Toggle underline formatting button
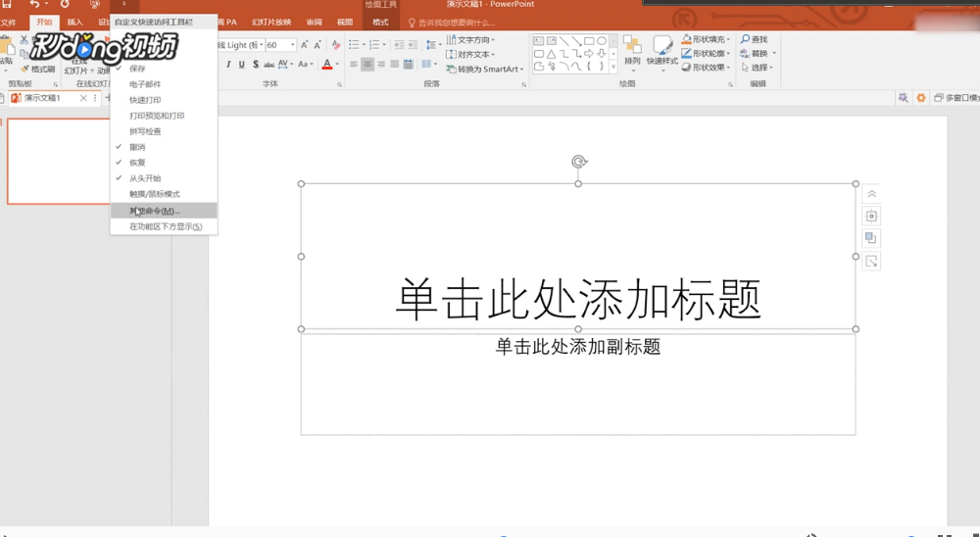The height and width of the screenshot is (537, 980). click(x=242, y=65)
